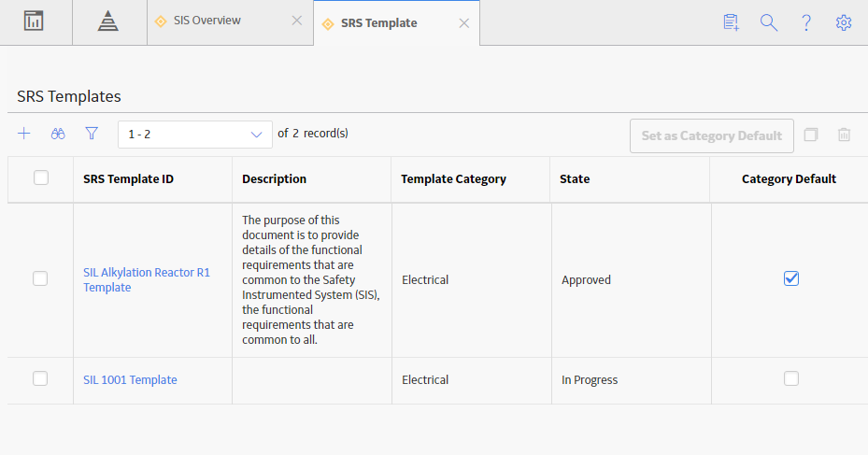
Task: Open the SIL 1001 Template link
Action: 130,379
